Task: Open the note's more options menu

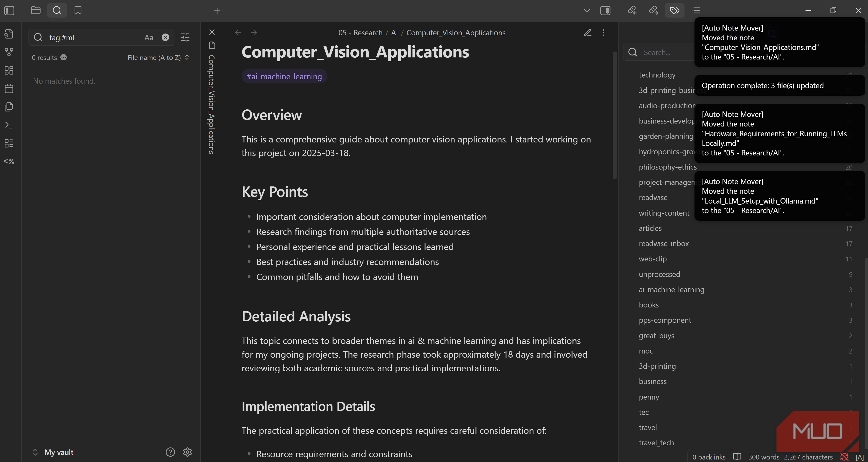Action: 603,32
